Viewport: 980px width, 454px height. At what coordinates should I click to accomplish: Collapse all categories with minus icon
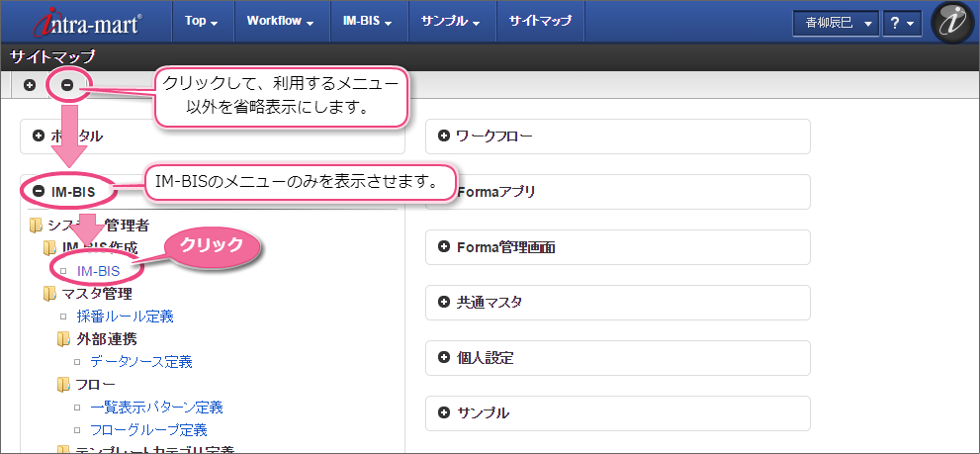pos(67,85)
